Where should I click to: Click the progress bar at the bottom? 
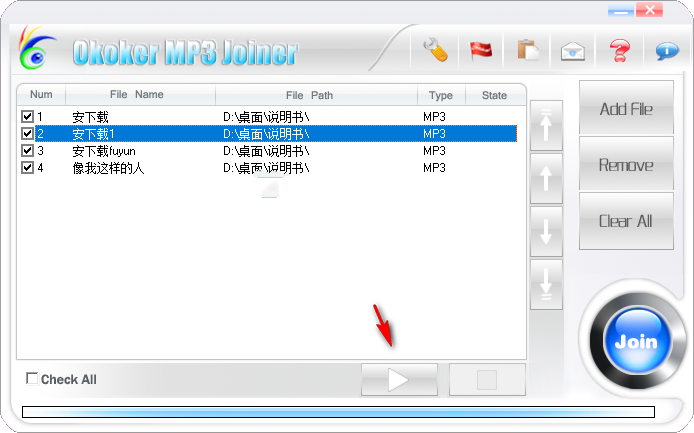click(x=339, y=412)
